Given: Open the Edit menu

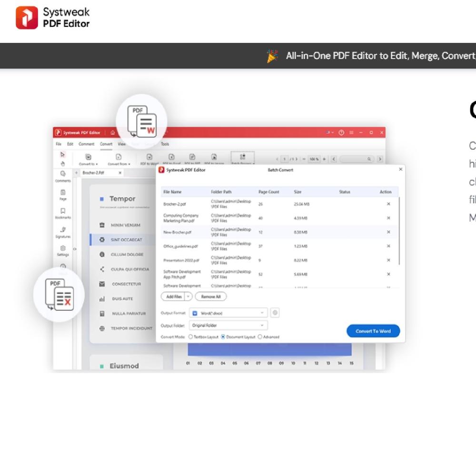Looking at the screenshot, I should pos(70,144).
